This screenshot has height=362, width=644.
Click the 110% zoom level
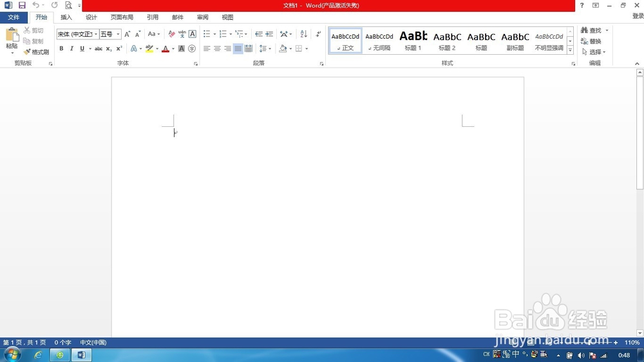(x=632, y=342)
